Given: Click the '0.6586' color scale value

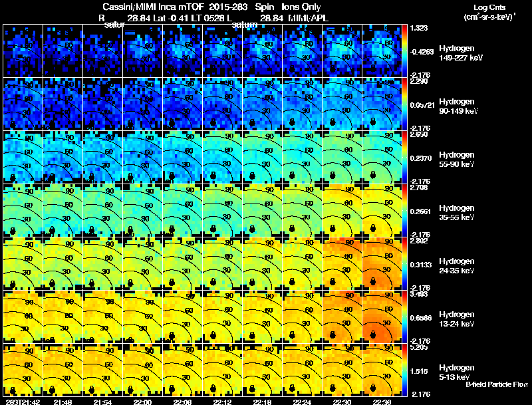Looking at the screenshot, I should 421,318.
